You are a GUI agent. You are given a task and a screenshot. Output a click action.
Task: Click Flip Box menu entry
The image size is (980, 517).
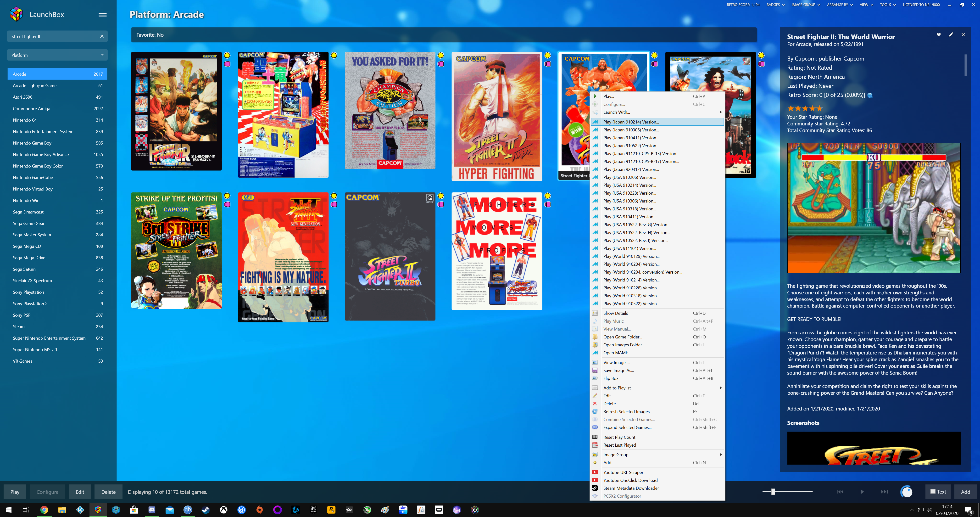pos(657,378)
